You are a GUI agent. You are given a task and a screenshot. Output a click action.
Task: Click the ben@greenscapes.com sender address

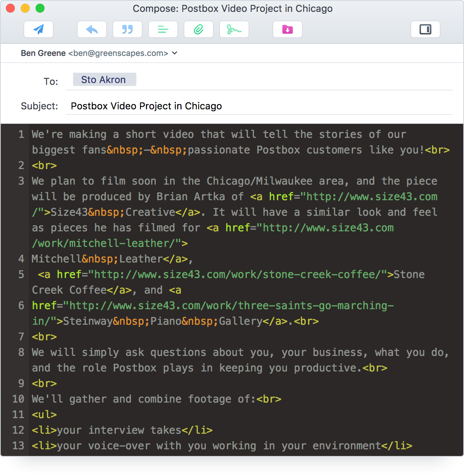pos(117,53)
